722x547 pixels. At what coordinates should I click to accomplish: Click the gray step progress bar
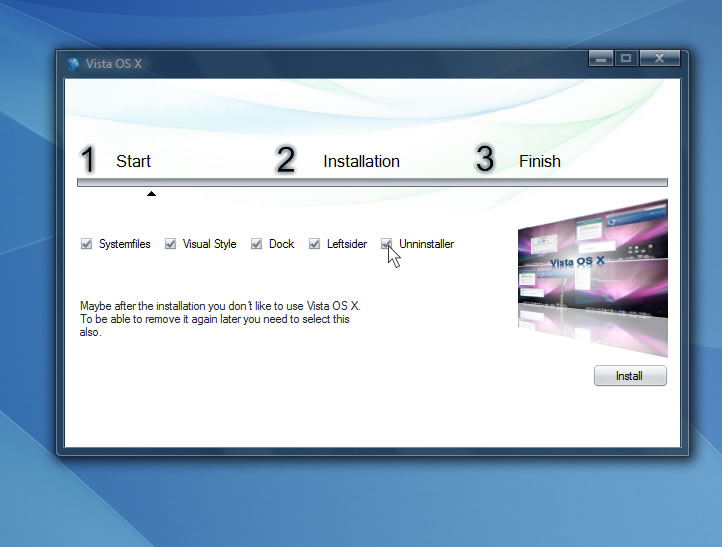coord(373,182)
